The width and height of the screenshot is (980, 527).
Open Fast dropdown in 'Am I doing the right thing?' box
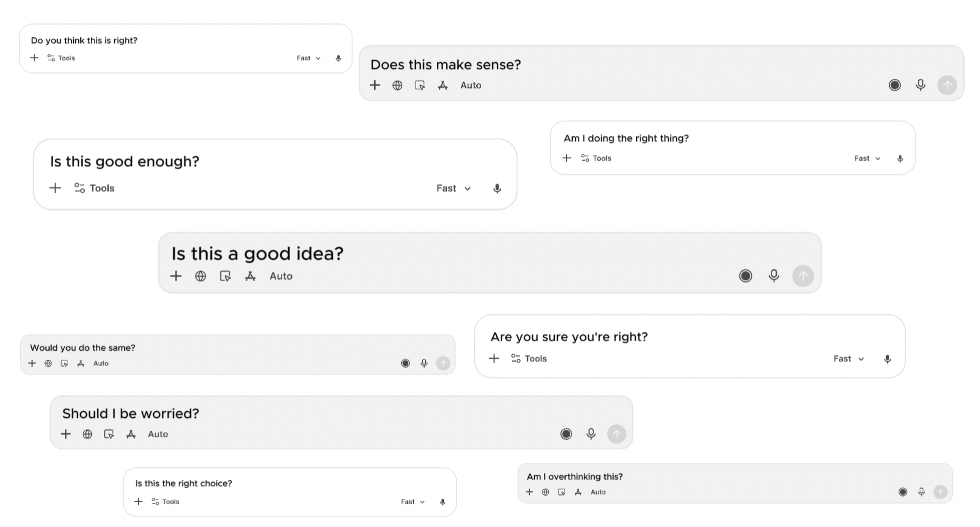click(867, 158)
